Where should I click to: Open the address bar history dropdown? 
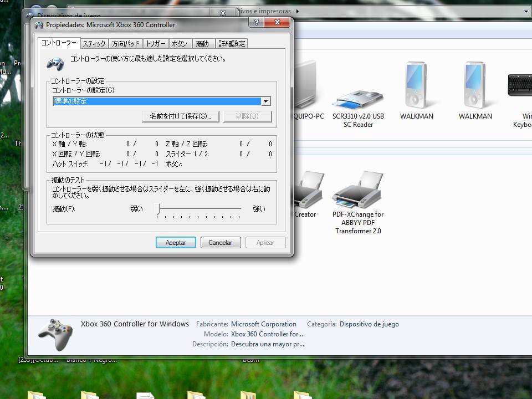[526, 11]
